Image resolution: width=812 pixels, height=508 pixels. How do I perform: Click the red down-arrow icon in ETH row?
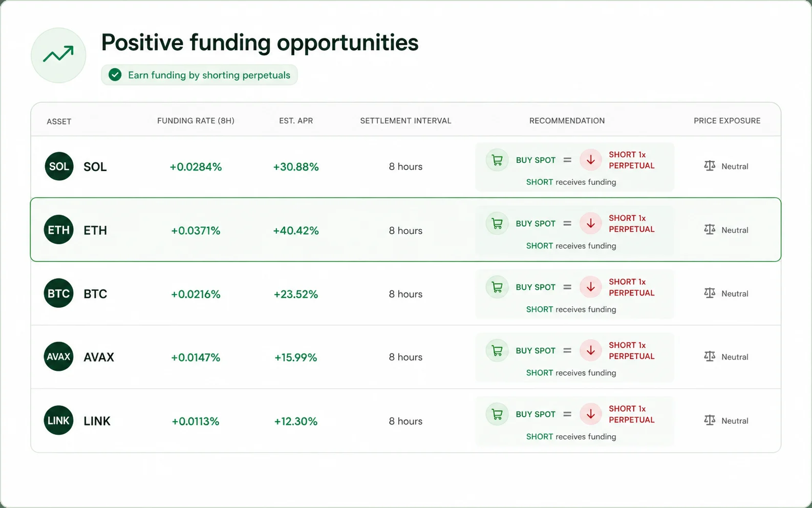coord(591,223)
